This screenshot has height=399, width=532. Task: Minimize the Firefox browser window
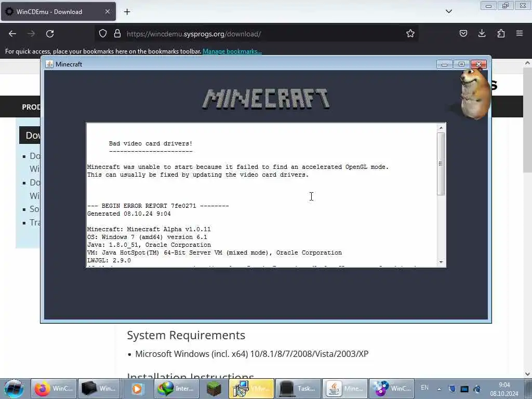(x=488, y=6)
